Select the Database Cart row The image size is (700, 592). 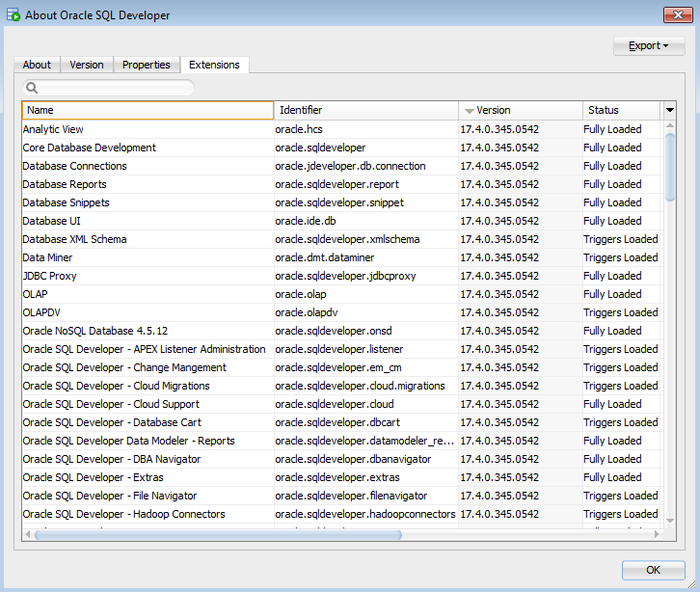click(x=341, y=422)
